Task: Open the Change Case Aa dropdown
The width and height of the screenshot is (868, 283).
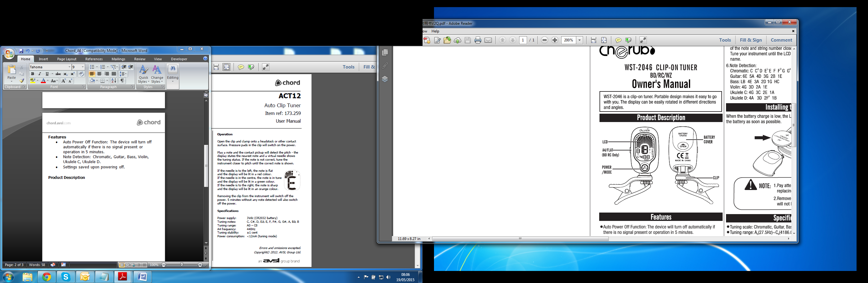Action: pos(54,81)
